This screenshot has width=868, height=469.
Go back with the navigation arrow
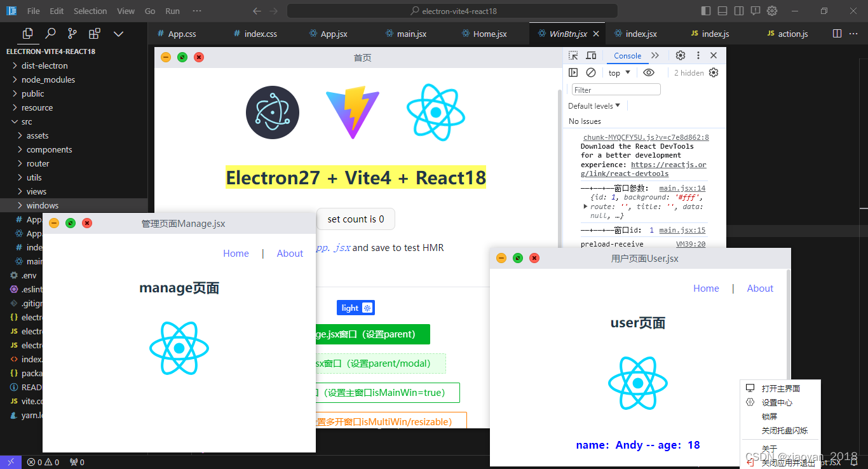(x=257, y=11)
